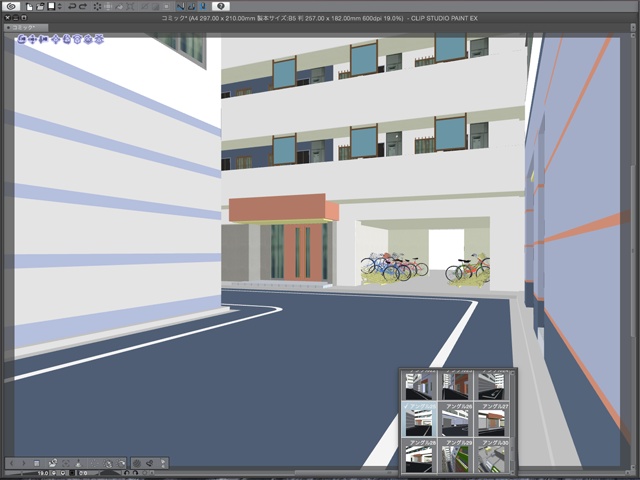Choose the アングル30 camera angle thumbnail

click(x=491, y=456)
